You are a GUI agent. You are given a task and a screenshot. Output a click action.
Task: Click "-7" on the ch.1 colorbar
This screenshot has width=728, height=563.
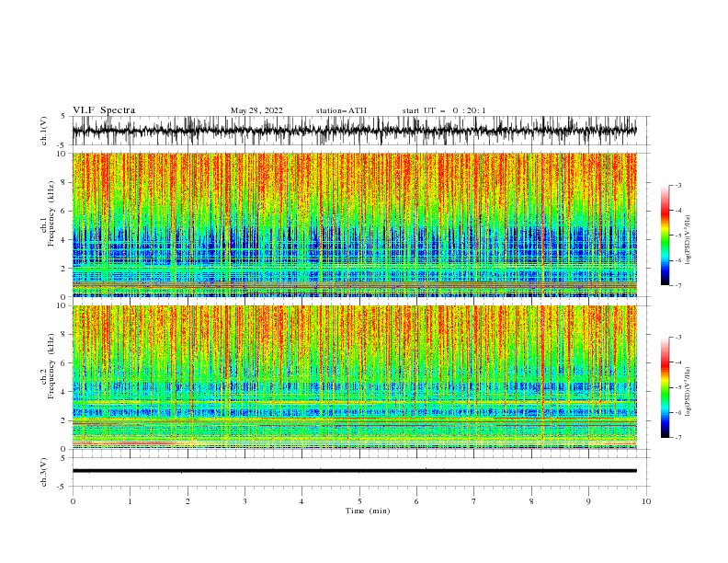pyautogui.click(x=677, y=285)
